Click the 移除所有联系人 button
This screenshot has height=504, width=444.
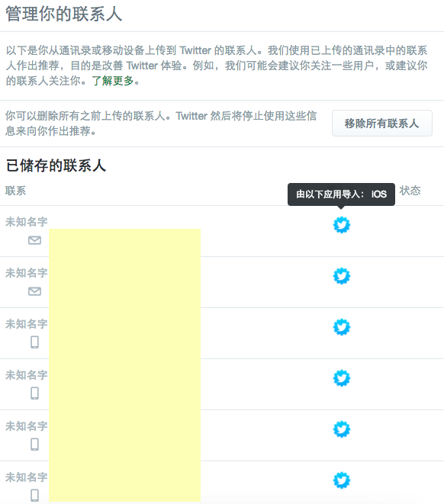click(x=382, y=123)
